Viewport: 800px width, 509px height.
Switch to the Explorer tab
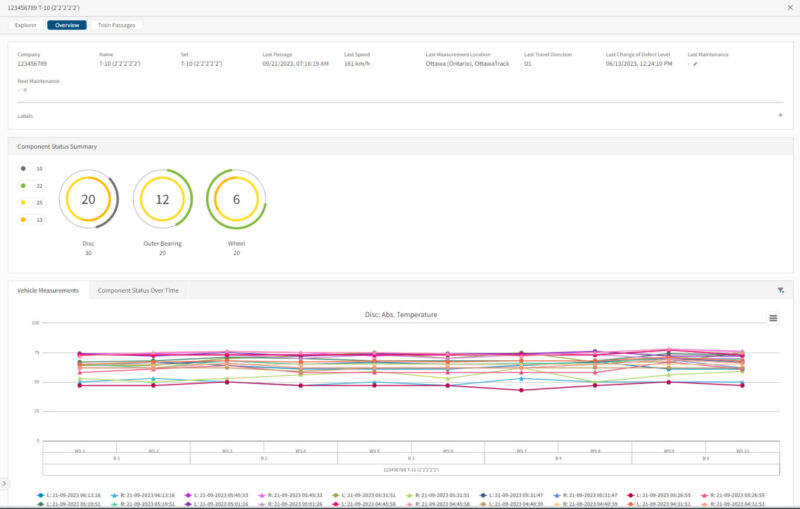tap(26, 25)
